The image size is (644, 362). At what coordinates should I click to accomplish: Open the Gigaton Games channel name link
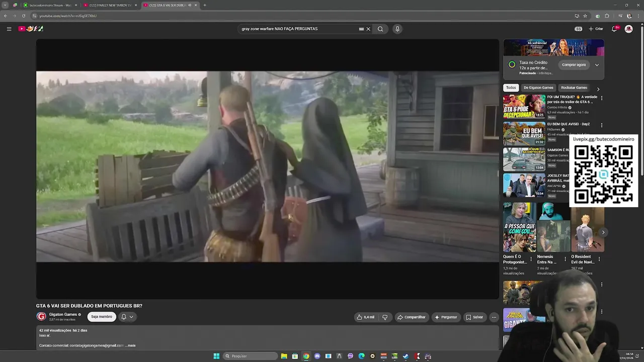pyautogui.click(x=63, y=315)
